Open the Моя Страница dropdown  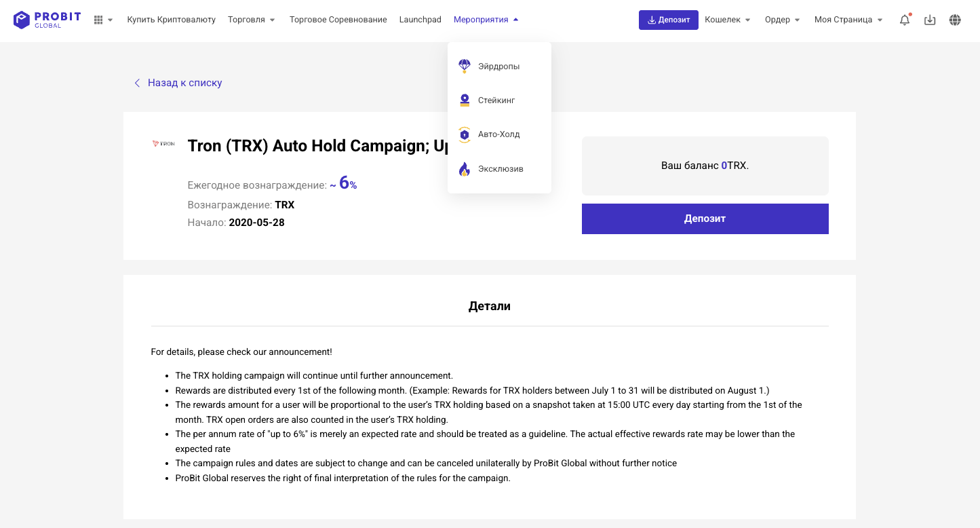[x=848, y=20]
